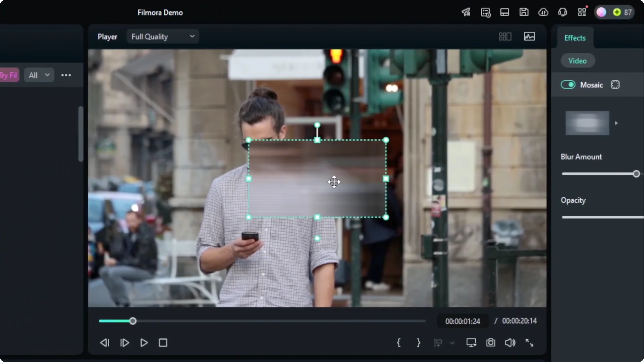Open the grid layout panel icon

click(x=505, y=36)
